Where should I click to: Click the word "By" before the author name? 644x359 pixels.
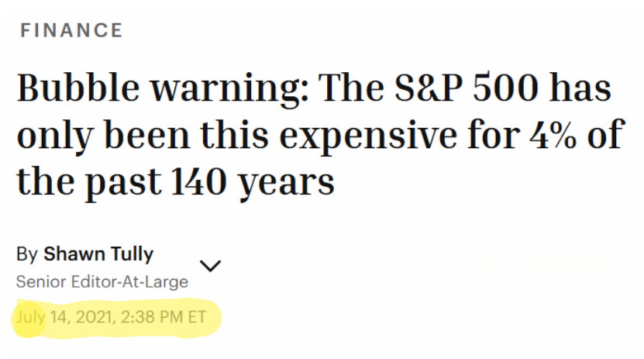[26, 254]
